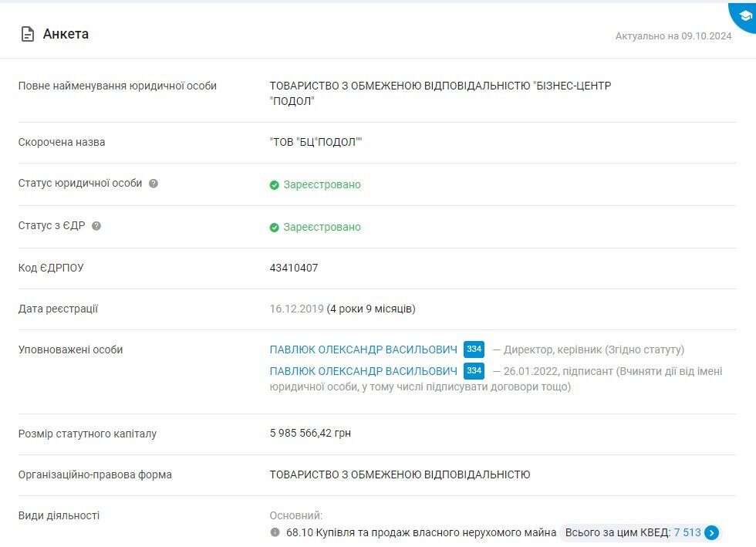Click the company full name text
This screenshot has height=547, width=756.
[x=440, y=93]
